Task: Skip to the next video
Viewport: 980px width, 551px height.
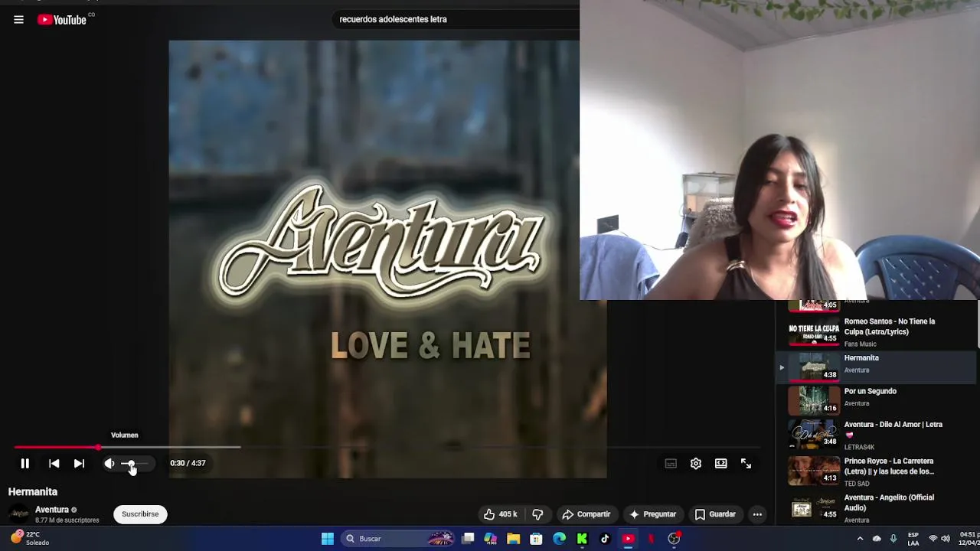Action: [x=79, y=464]
